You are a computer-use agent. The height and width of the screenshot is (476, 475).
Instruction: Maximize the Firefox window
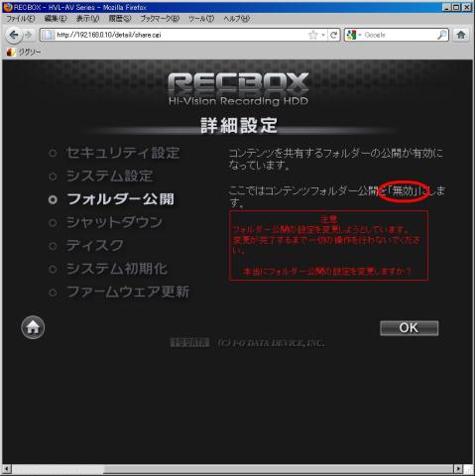point(456,7)
